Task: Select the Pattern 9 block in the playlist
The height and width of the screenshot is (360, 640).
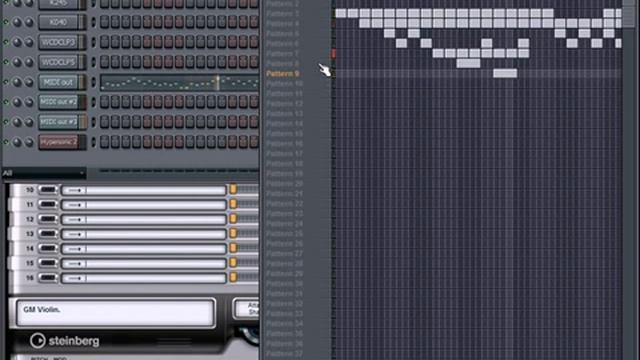Action: (505, 73)
